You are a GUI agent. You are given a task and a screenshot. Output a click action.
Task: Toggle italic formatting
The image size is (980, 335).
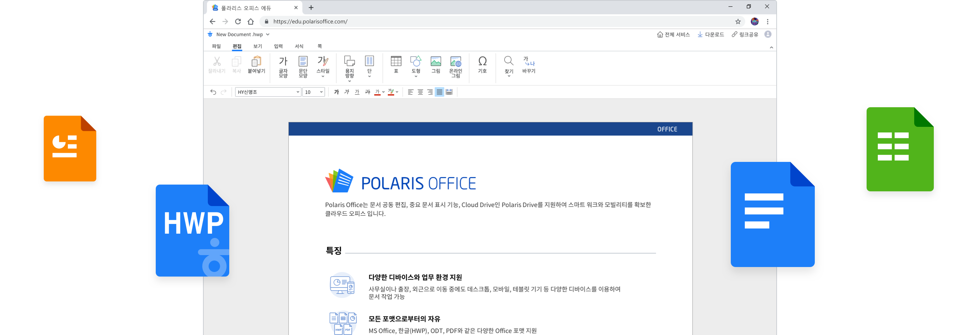346,92
